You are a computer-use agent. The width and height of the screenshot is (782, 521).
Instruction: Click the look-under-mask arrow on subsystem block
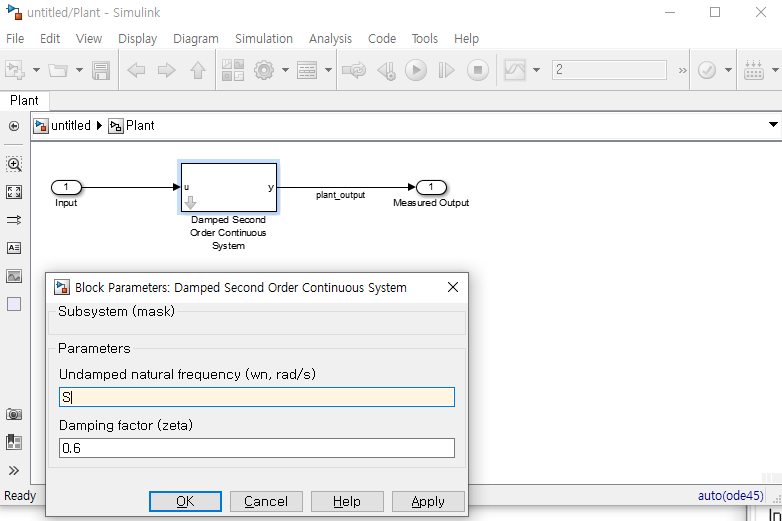[x=191, y=202]
